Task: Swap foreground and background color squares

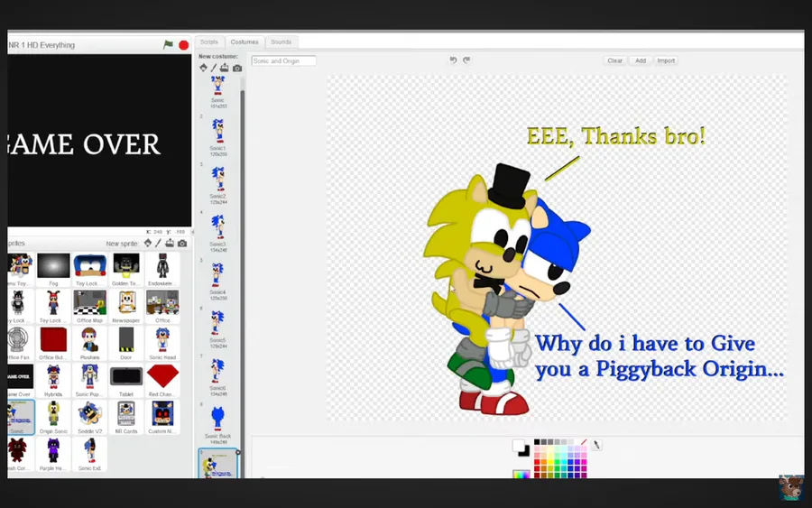Action: [x=521, y=448]
